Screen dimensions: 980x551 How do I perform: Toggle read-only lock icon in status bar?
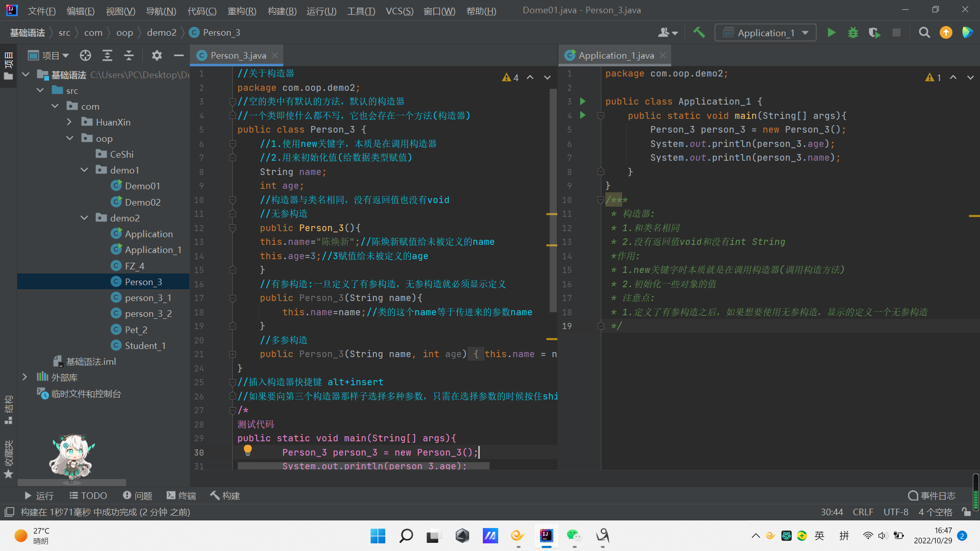tap(966, 512)
